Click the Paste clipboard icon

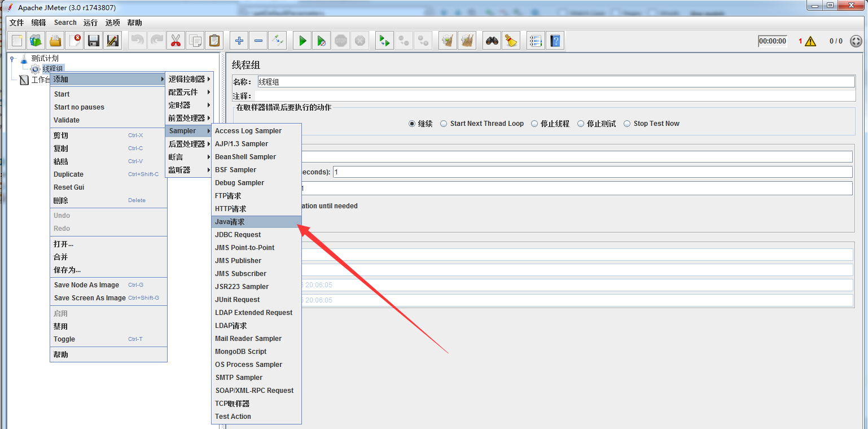coord(214,41)
